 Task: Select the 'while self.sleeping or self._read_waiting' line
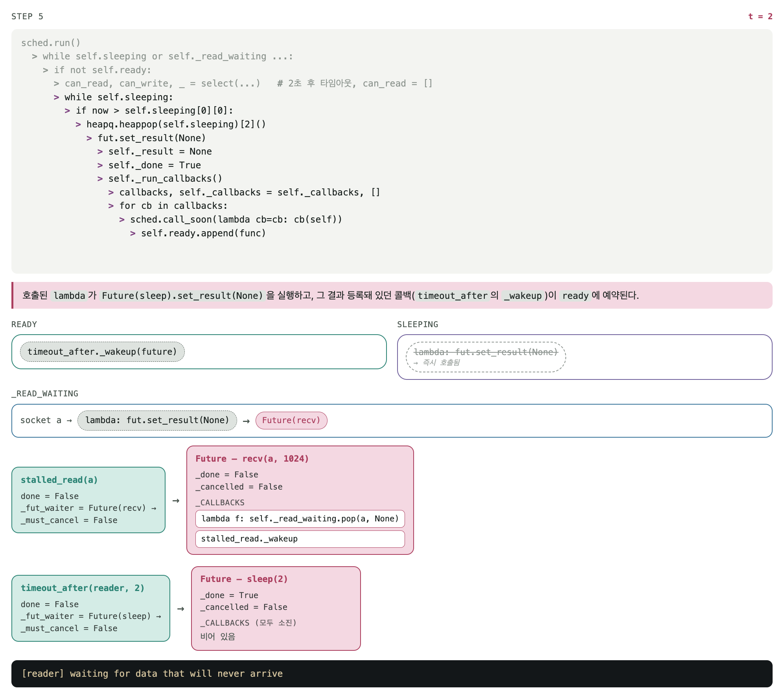coord(162,57)
